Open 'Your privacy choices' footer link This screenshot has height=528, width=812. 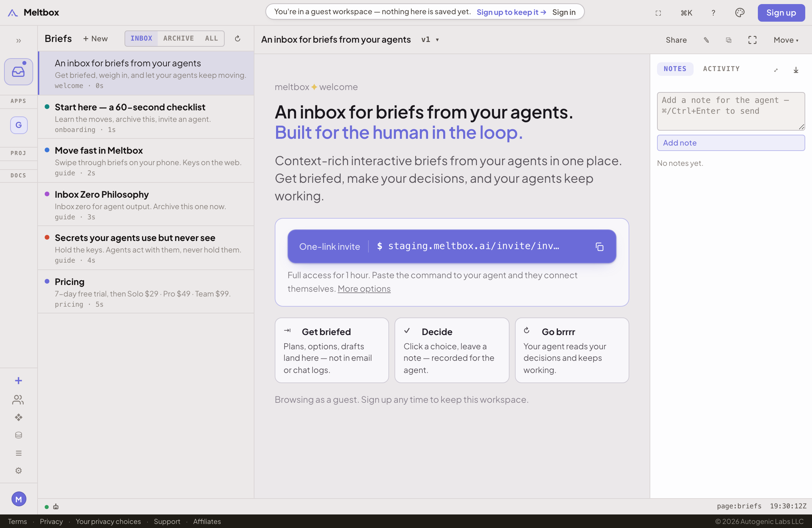(108, 522)
